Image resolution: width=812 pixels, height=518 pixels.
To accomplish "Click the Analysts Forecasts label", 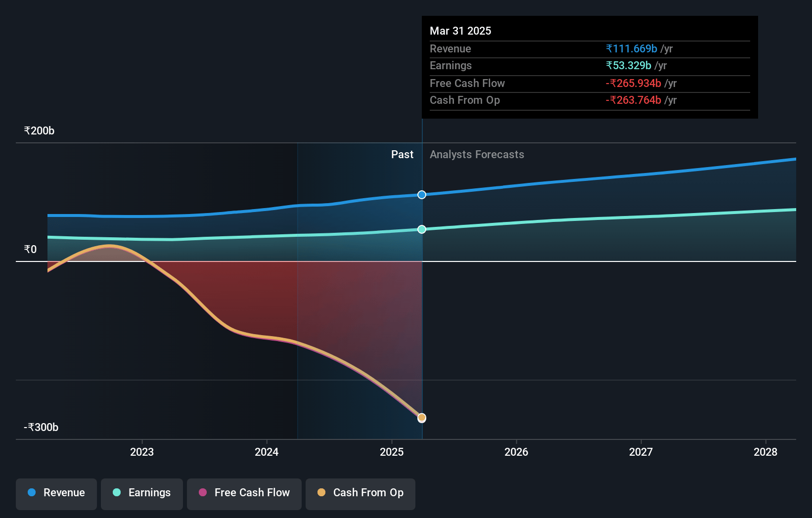I will pyautogui.click(x=477, y=155).
